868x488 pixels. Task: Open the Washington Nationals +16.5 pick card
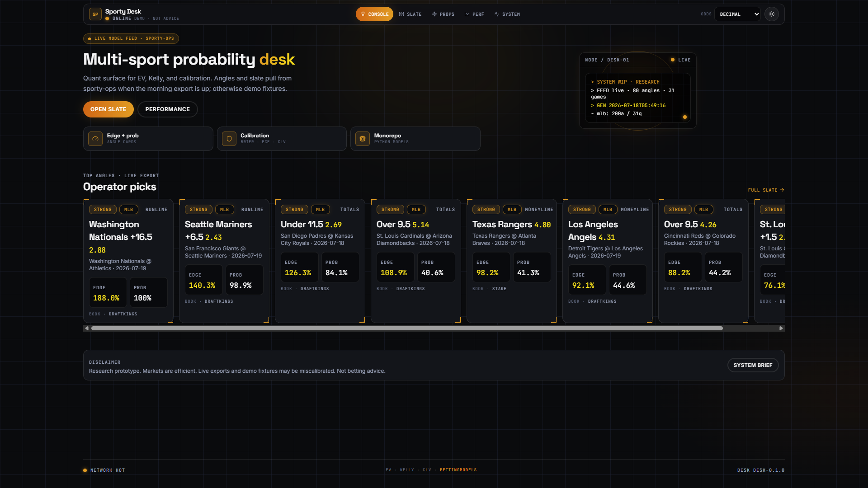point(128,261)
